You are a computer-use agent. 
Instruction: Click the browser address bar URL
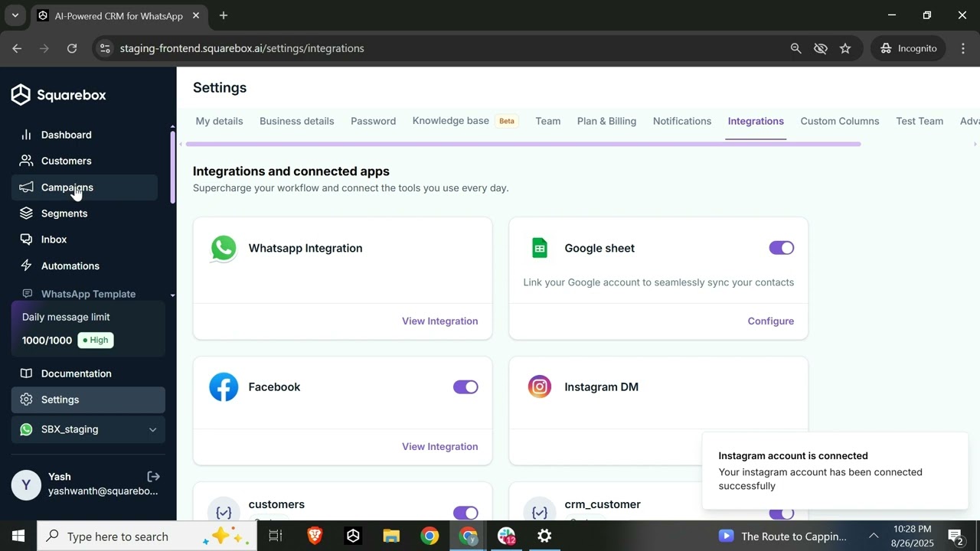tap(242, 48)
